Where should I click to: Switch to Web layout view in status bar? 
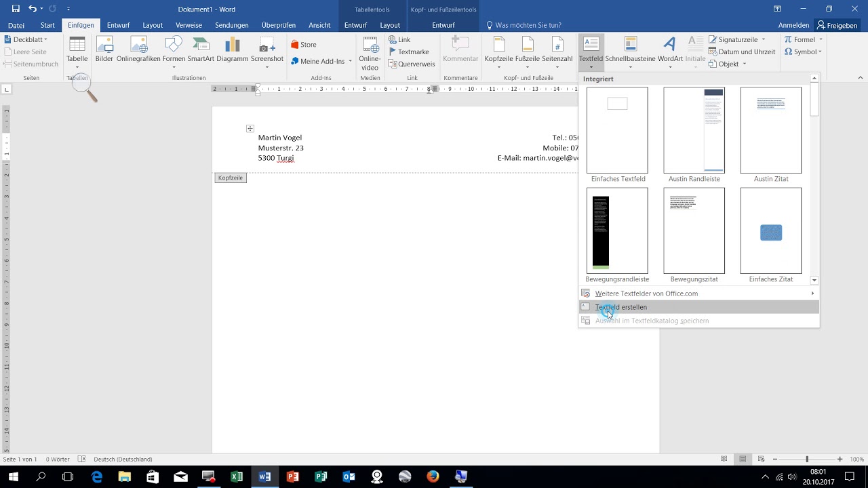point(761,459)
